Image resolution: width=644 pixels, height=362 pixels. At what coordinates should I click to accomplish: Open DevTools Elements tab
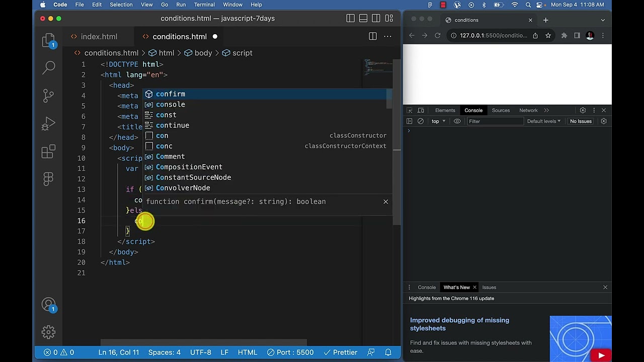click(445, 110)
